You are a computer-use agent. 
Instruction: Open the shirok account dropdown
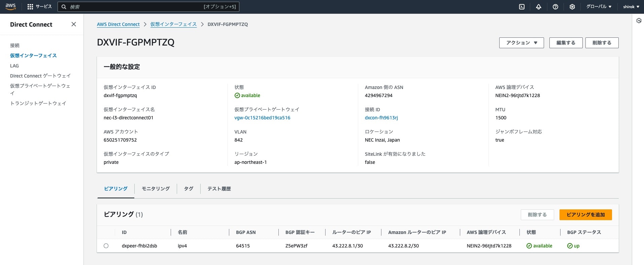coord(631,7)
